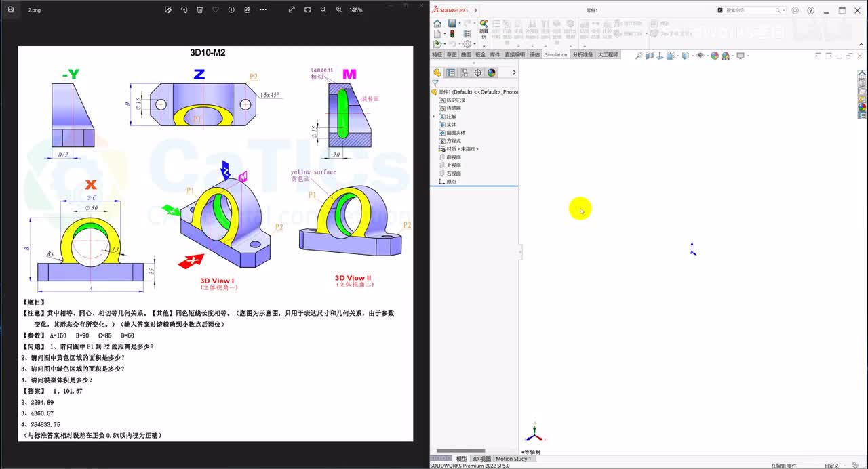This screenshot has height=469, width=868.
Task: Rotate the image in Photos viewer
Action: (184, 9)
